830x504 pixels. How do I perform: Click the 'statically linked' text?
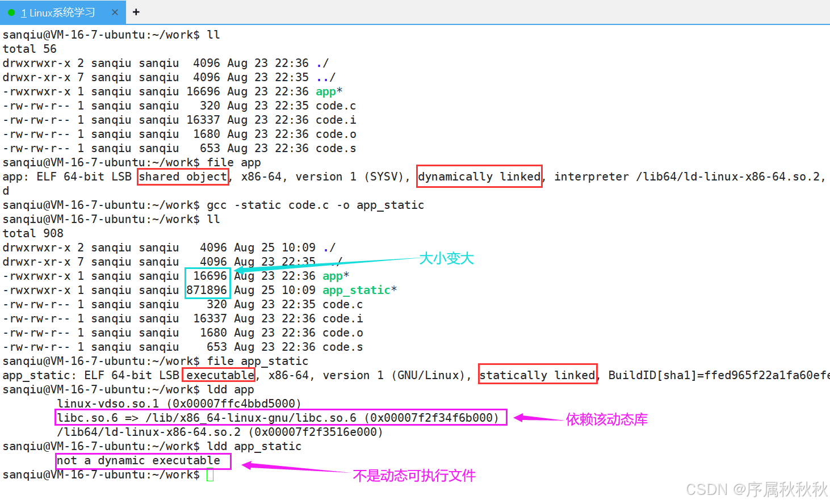(537, 375)
